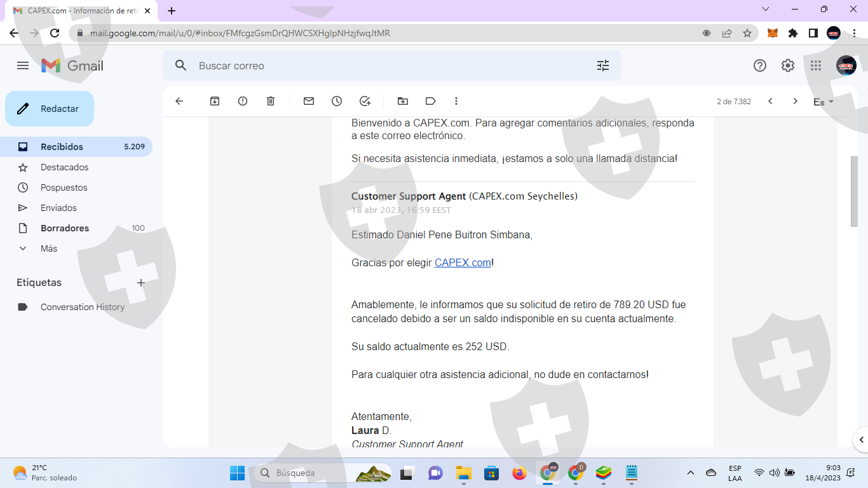The width and height of the screenshot is (868, 488).
Task: Open Gmail settings gear
Action: pyautogui.click(x=788, y=65)
